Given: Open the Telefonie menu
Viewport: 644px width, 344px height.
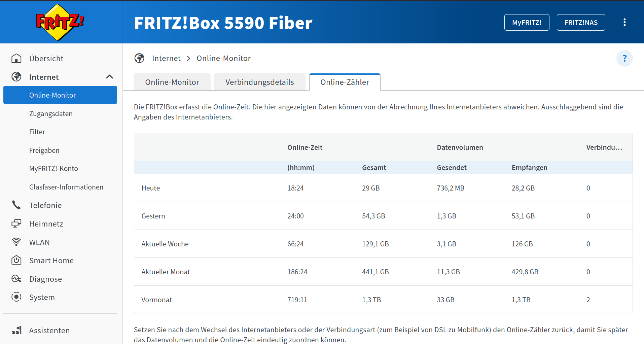Looking at the screenshot, I should (45, 205).
